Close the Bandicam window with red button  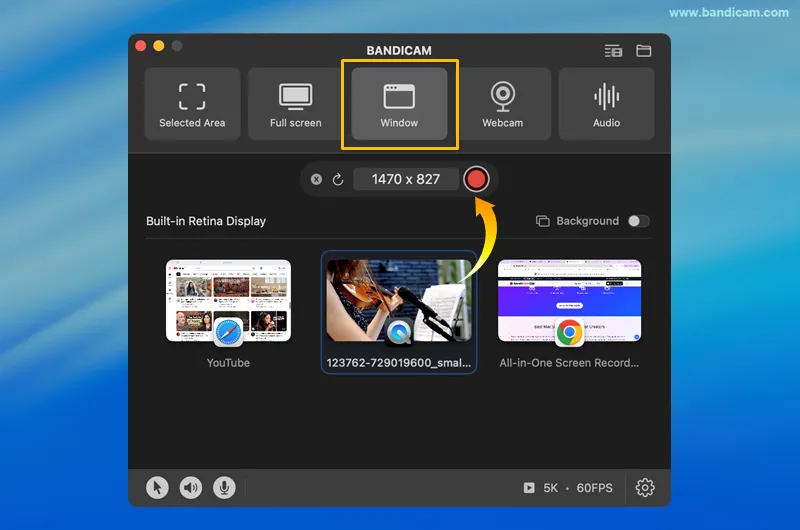pos(141,46)
